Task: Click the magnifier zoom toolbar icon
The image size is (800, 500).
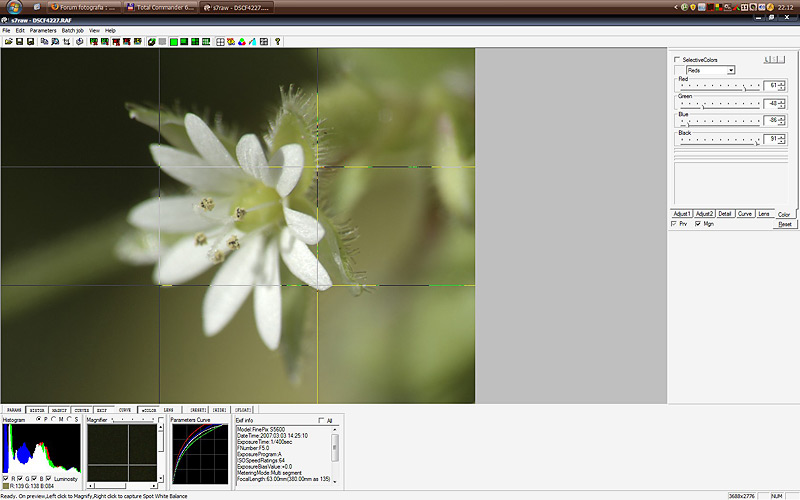Action: coord(55,42)
